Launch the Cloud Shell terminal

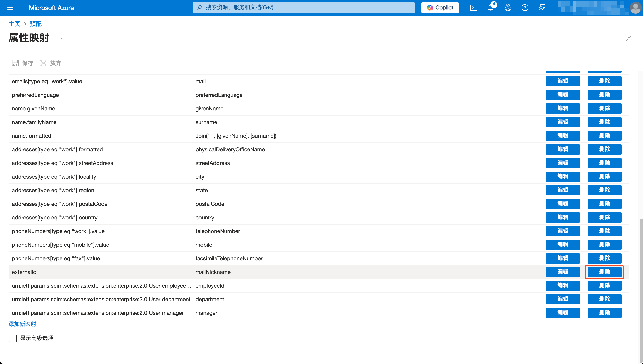(474, 8)
